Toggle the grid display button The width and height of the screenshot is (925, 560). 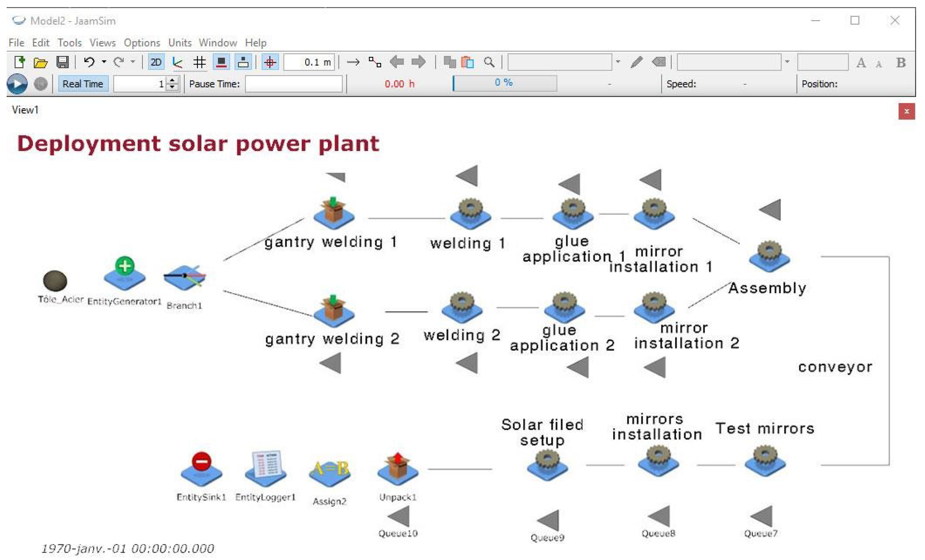click(200, 62)
